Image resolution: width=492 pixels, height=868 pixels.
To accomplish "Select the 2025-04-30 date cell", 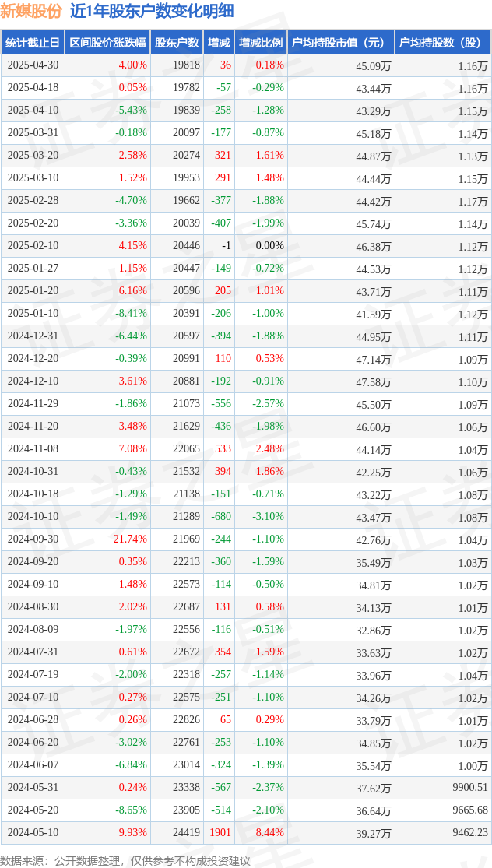I will pos(33,65).
